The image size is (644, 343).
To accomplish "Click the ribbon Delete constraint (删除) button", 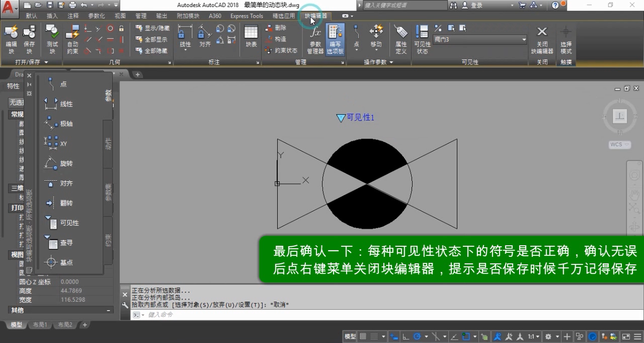I will pyautogui.click(x=276, y=28).
